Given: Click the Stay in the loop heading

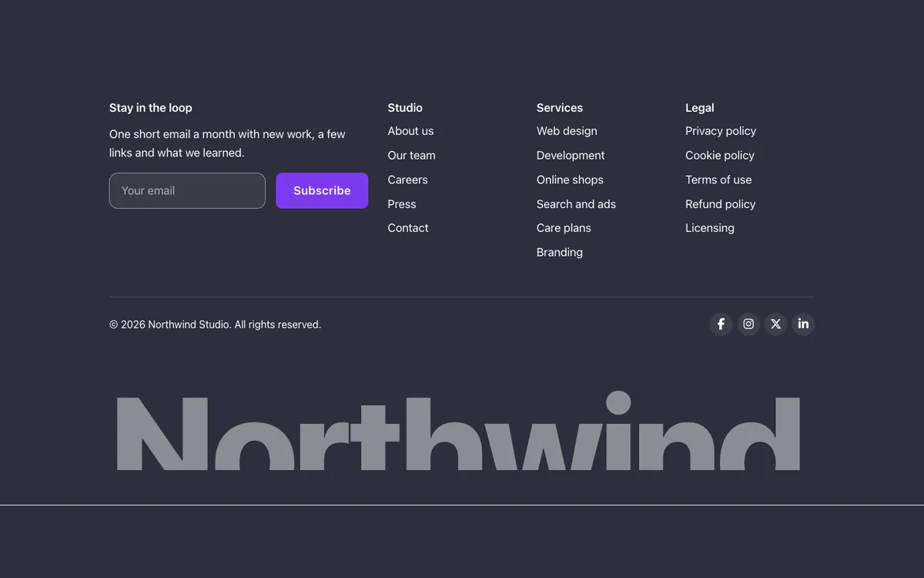Looking at the screenshot, I should coord(151,108).
